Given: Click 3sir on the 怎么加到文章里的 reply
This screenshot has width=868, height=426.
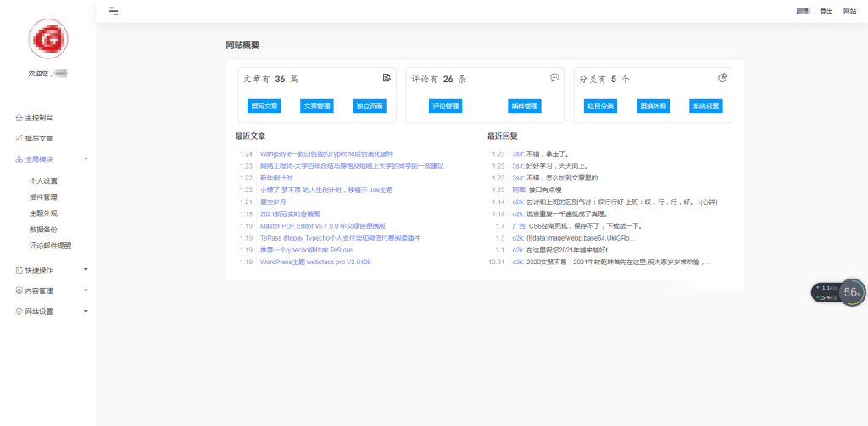Looking at the screenshot, I should (x=518, y=178).
